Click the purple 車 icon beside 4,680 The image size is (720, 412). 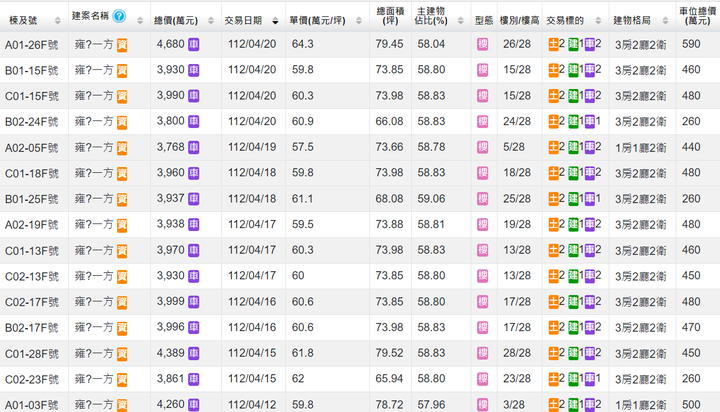point(194,45)
